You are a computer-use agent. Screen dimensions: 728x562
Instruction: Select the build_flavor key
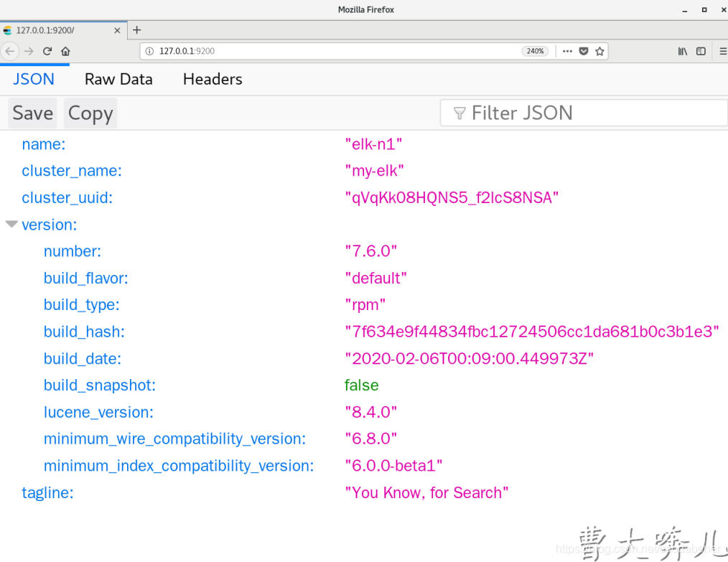[86, 278]
